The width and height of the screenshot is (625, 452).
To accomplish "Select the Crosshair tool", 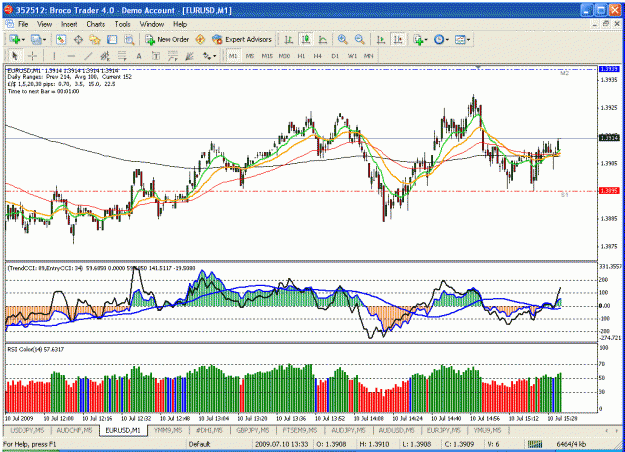I will pyautogui.click(x=32, y=56).
